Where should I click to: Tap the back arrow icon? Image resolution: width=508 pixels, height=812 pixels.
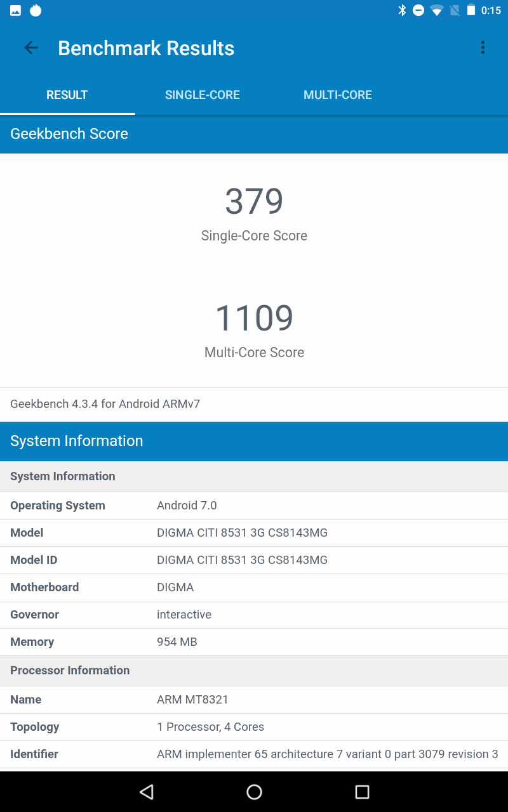[x=31, y=48]
